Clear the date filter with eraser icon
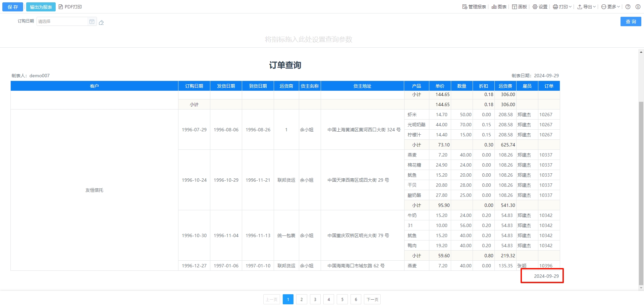 click(x=101, y=23)
